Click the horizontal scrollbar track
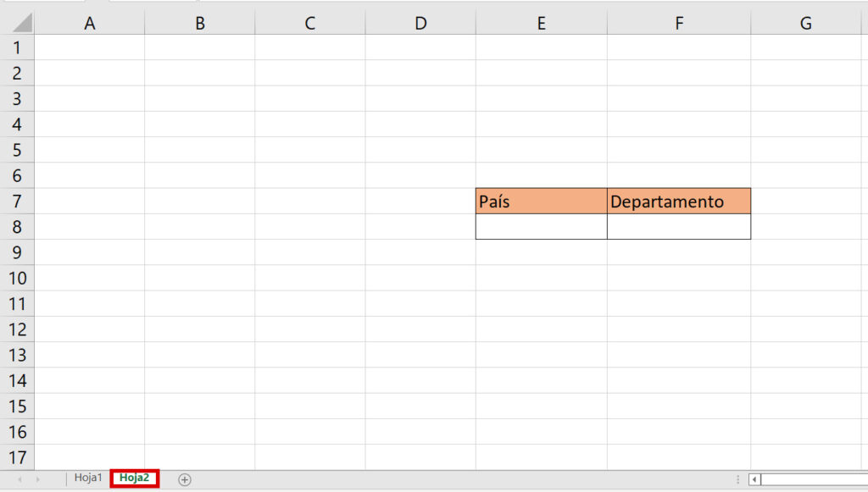Viewport: 868px width, 492px height. [814, 479]
